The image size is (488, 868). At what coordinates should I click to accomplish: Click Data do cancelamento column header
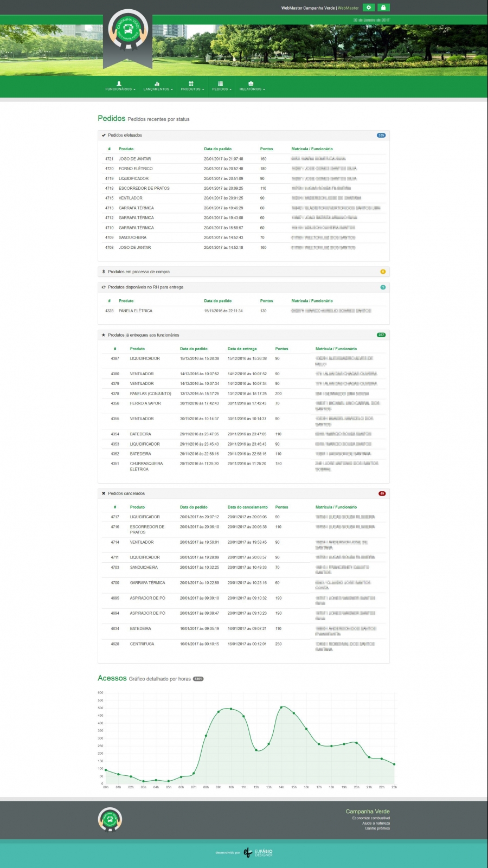click(248, 507)
